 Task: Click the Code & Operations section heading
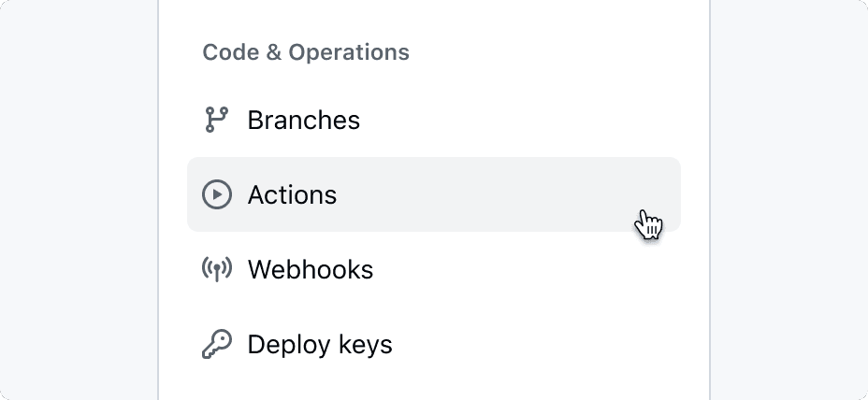pyautogui.click(x=306, y=52)
